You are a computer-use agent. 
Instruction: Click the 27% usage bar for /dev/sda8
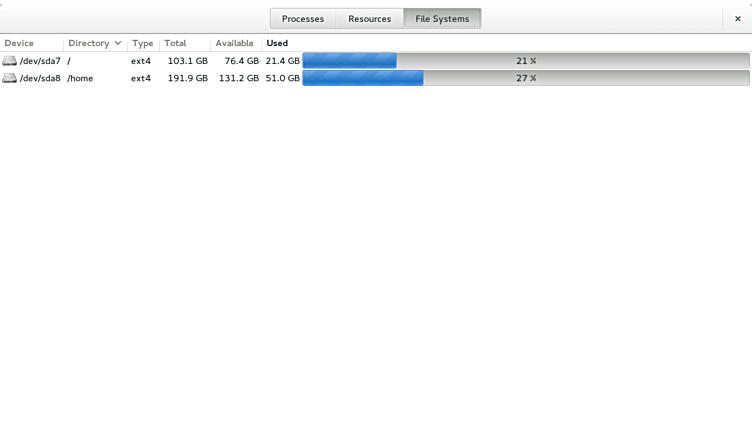click(525, 78)
